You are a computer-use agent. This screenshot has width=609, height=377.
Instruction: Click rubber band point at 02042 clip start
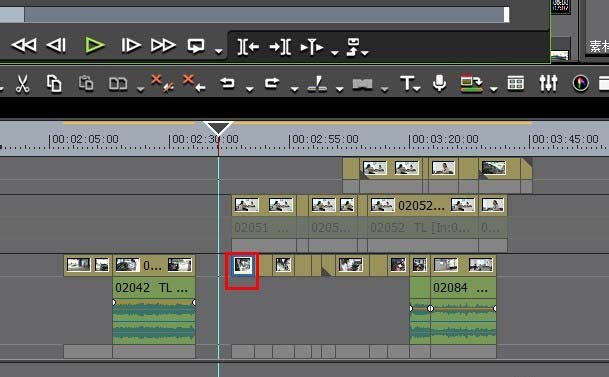(x=114, y=302)
